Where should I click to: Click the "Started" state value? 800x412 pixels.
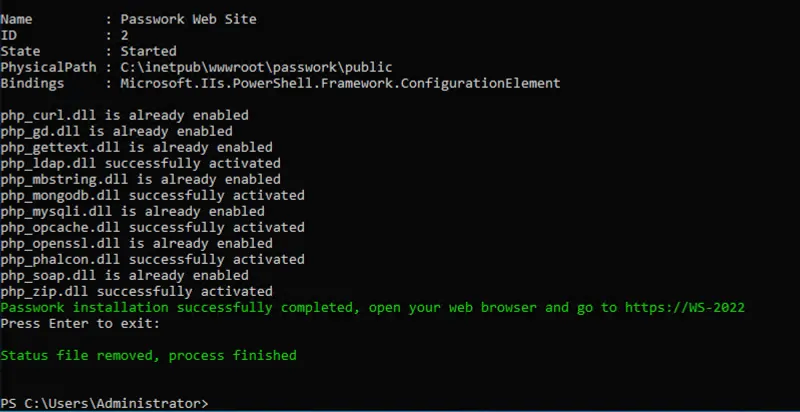pos(148,51)
